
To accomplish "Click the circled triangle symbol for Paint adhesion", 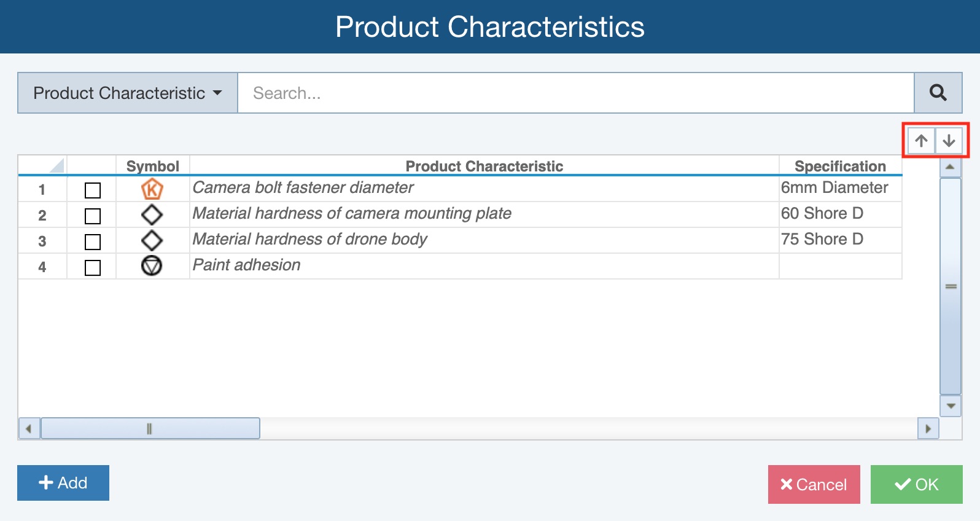I will coord(152,266).
